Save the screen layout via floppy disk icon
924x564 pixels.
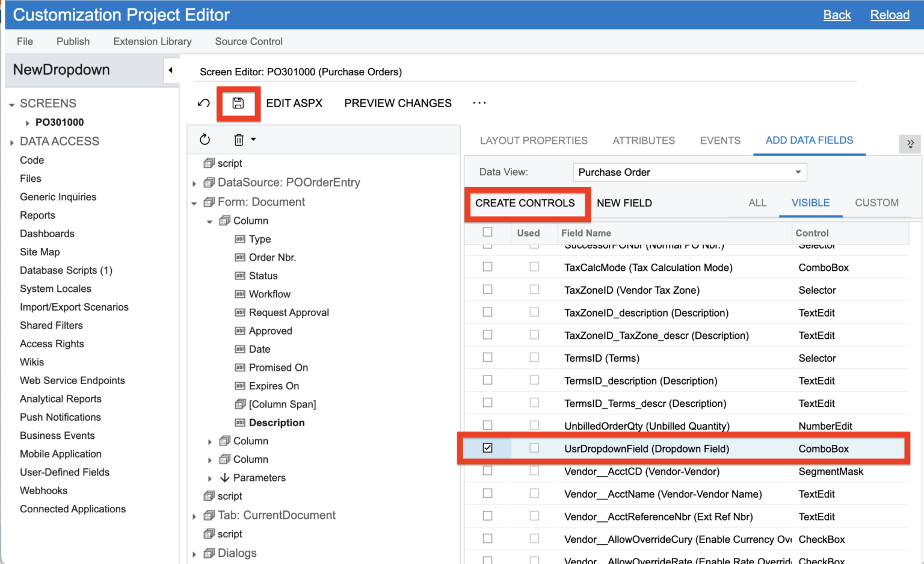238,103
